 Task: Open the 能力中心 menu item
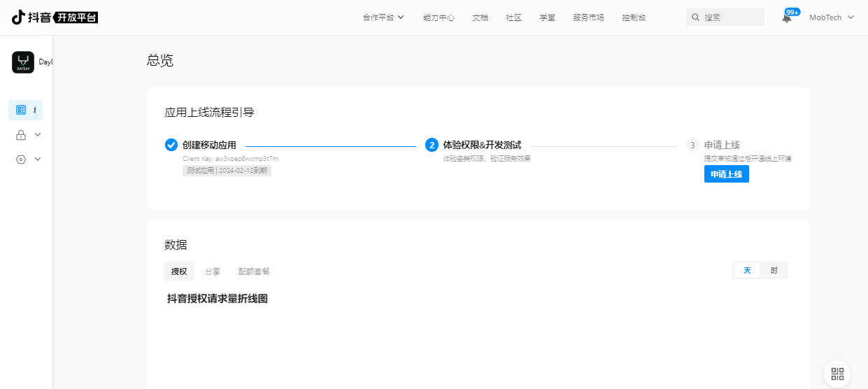coord(439,17)
